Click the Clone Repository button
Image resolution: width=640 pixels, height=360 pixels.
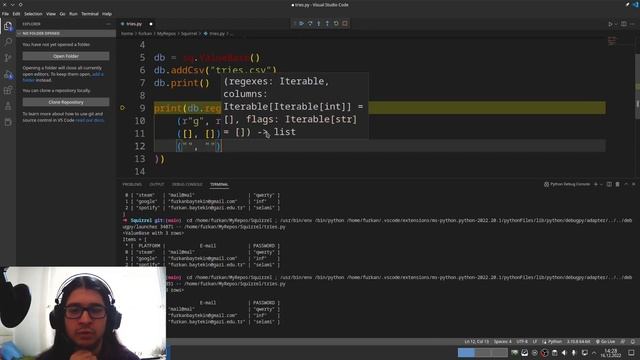(x=66, y=102)
